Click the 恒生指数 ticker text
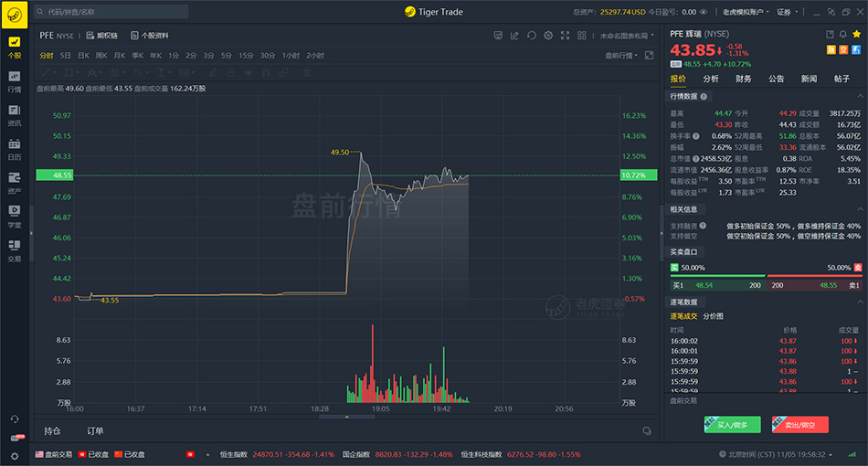The image size is (868, 466). [x=232, y=454]
